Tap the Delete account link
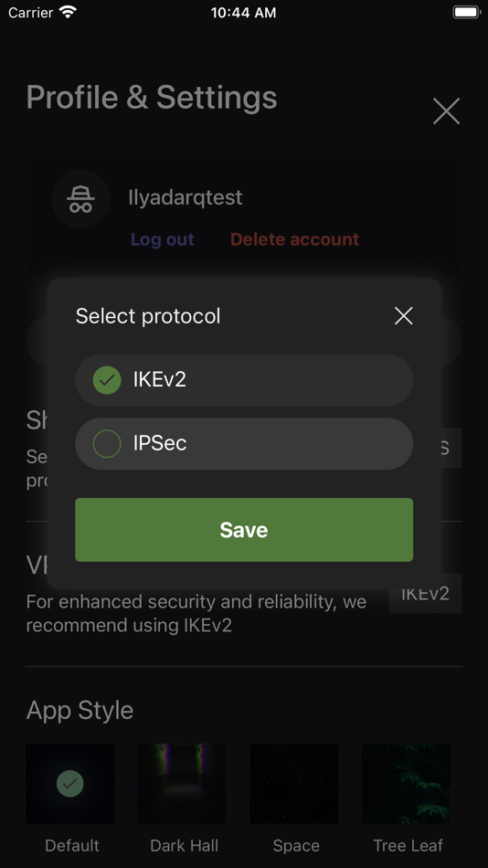Image resolution: width=488 pixels, height=868 pixels. (x=294, y=239)
